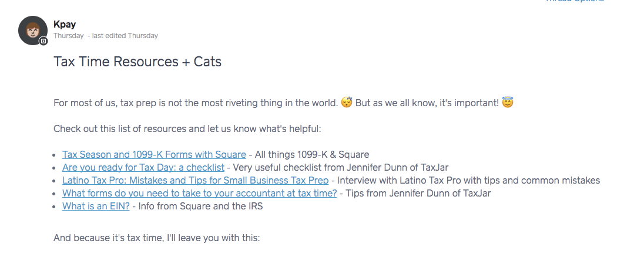Click the smiling halo emoji

tap(508, 102)
